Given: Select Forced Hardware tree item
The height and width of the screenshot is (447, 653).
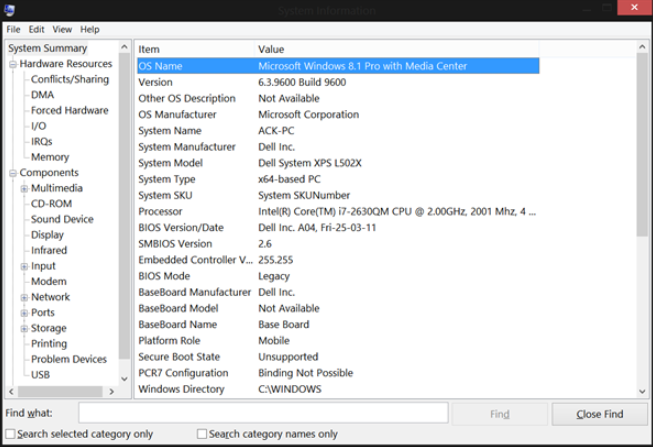Looking at the screenshot, I should [x=70, y=110].
